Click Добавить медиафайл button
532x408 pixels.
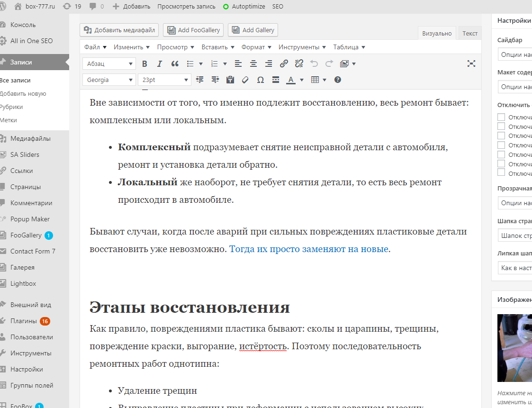click(120, 30)
